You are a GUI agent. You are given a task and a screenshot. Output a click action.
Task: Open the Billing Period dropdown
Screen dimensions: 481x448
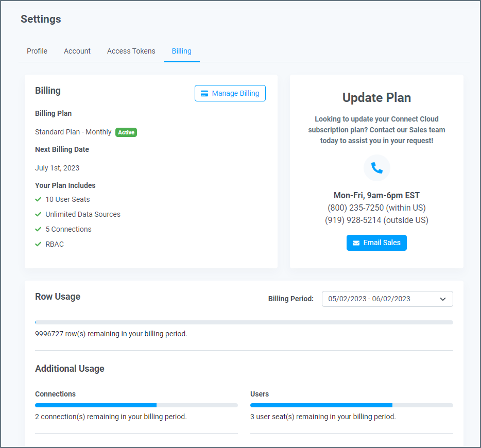[x=387, y=299]
